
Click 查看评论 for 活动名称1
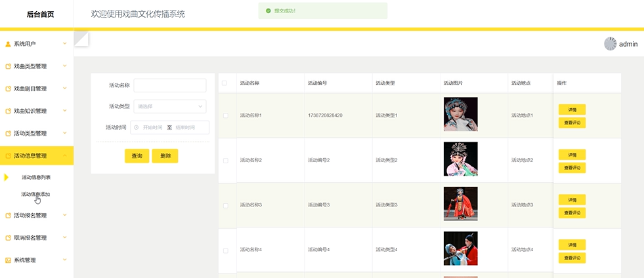pyautogui.click(x=572, y=123)
